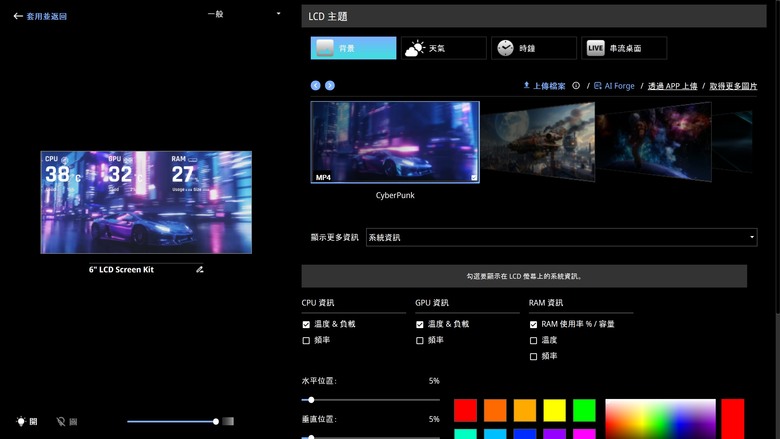Pick the yellow color swatch
Image resolution: width=780 pixels, height=439 pixels.
coord(554,410)
